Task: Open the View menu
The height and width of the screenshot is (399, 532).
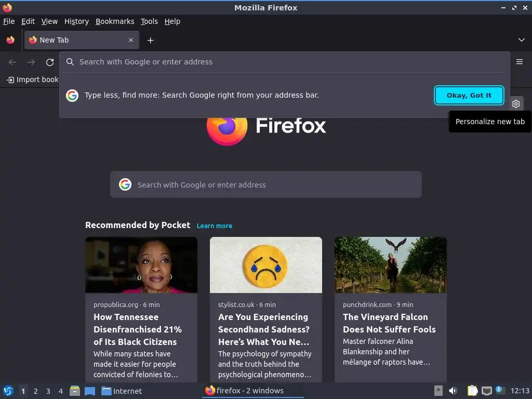Action: click(49, 21)
